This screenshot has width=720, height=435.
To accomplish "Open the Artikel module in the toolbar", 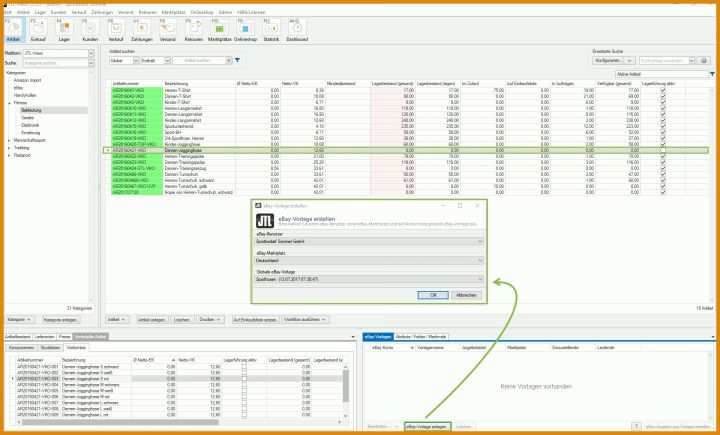I will click(13, 30).
